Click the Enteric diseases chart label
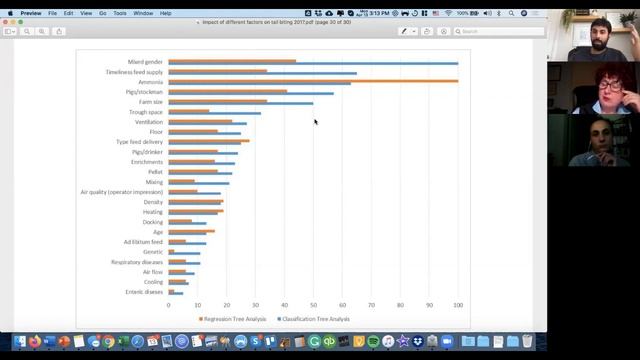 (144, 292)
